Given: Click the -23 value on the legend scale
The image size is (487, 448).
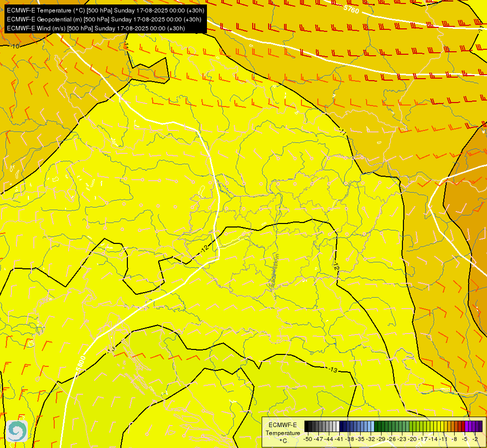Looking at the screenshot, I should pos(401,439).
